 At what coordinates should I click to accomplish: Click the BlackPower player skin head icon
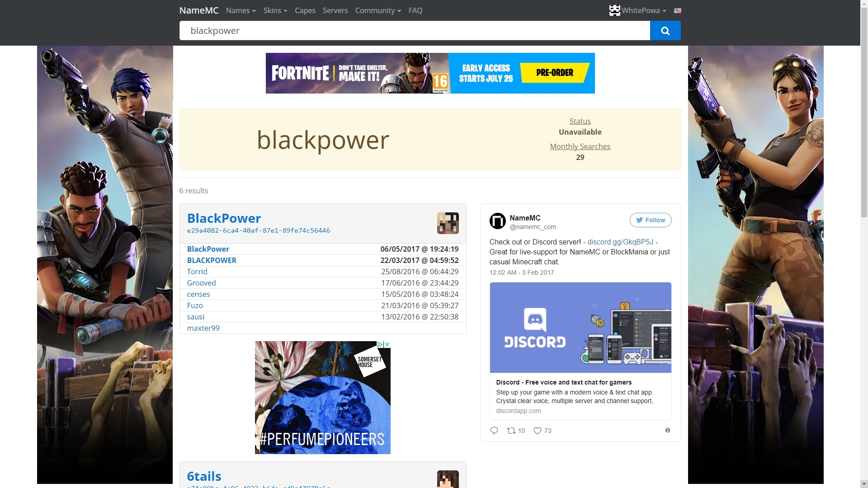[x=448, y=223]
